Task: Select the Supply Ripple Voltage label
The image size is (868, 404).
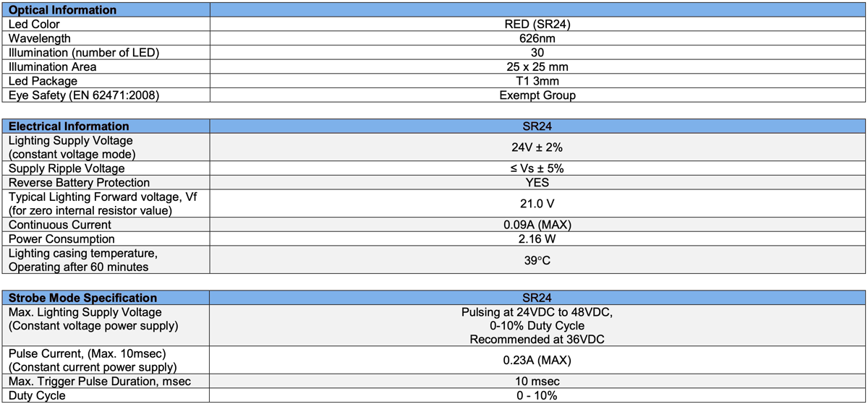Action: coord(67,168)
